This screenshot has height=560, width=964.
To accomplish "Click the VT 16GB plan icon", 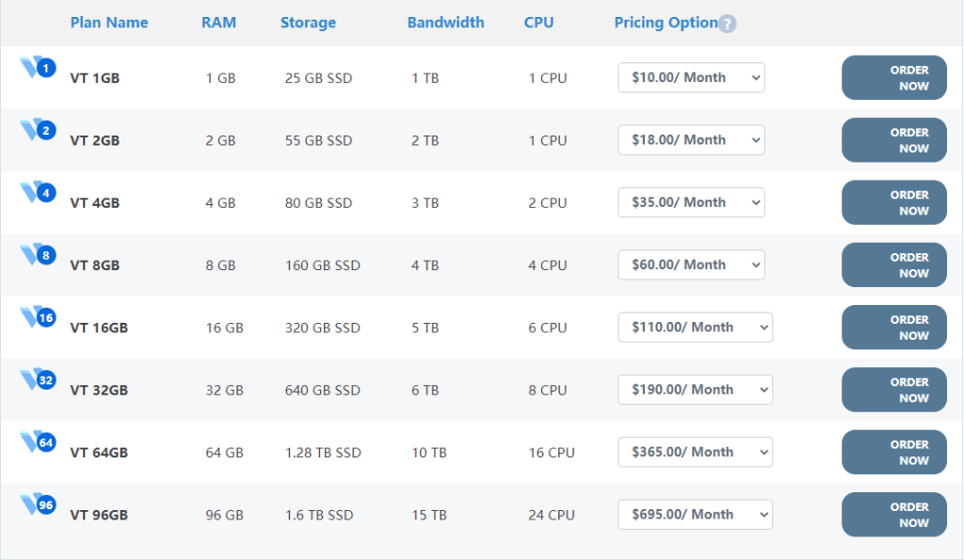I will (x=38, y=317).
